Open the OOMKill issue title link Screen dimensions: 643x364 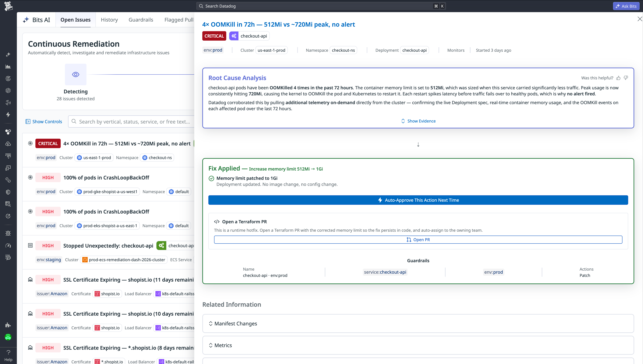click(278, 24)
